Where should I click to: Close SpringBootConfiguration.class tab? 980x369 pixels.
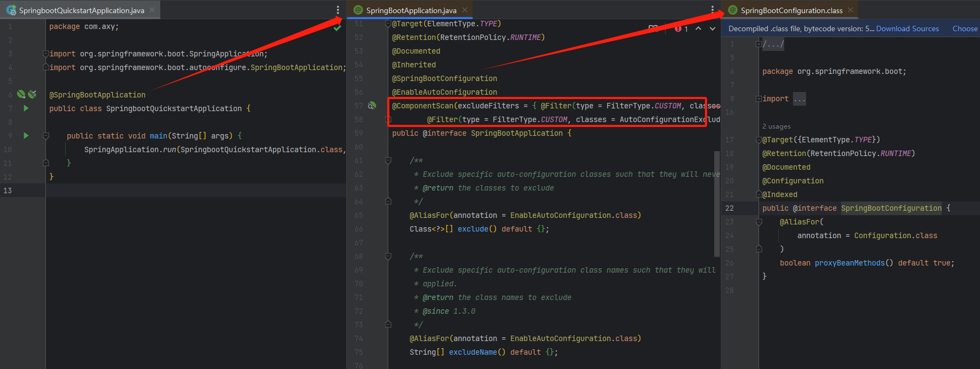click(850, 10)
